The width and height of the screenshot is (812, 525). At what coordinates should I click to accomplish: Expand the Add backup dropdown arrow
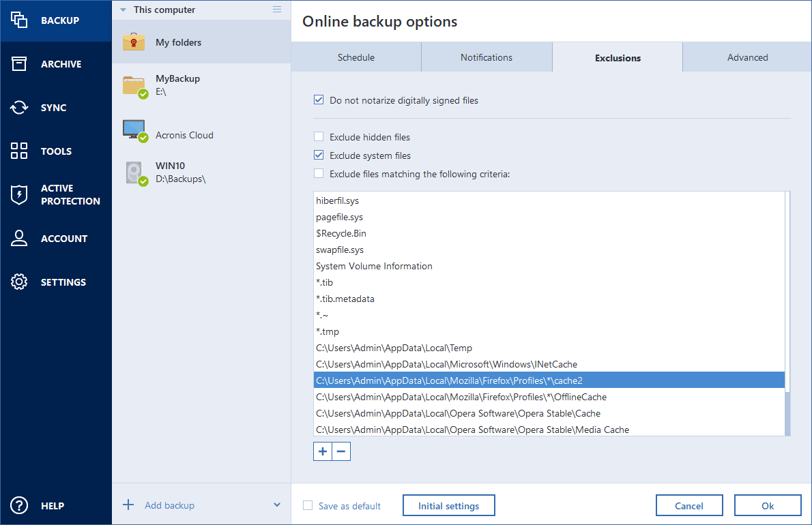pyautogui.click(x=277, y=505)
